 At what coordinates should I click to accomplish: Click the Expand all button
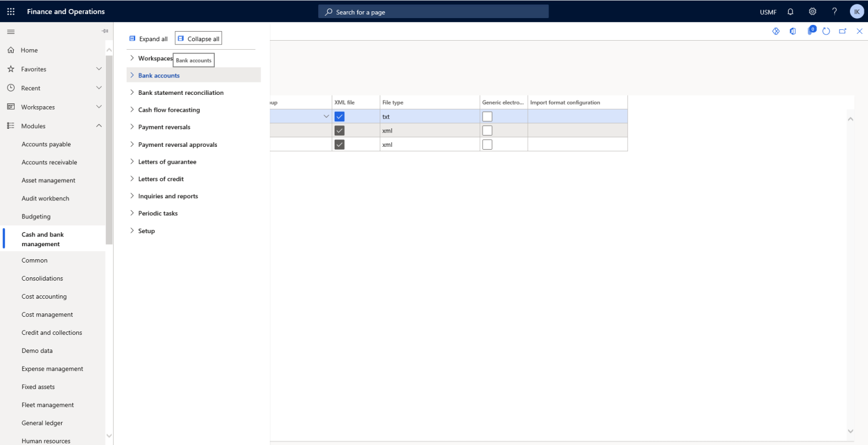[x=148, y=38]
